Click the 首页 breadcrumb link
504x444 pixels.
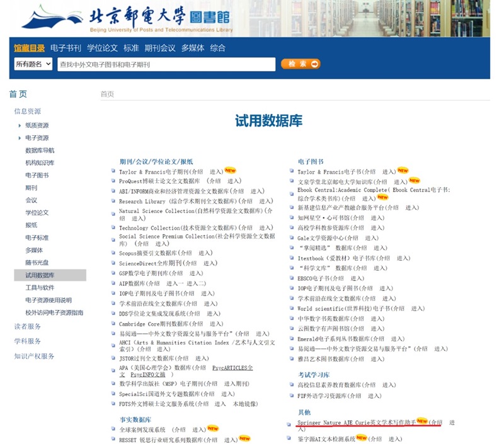107,94
